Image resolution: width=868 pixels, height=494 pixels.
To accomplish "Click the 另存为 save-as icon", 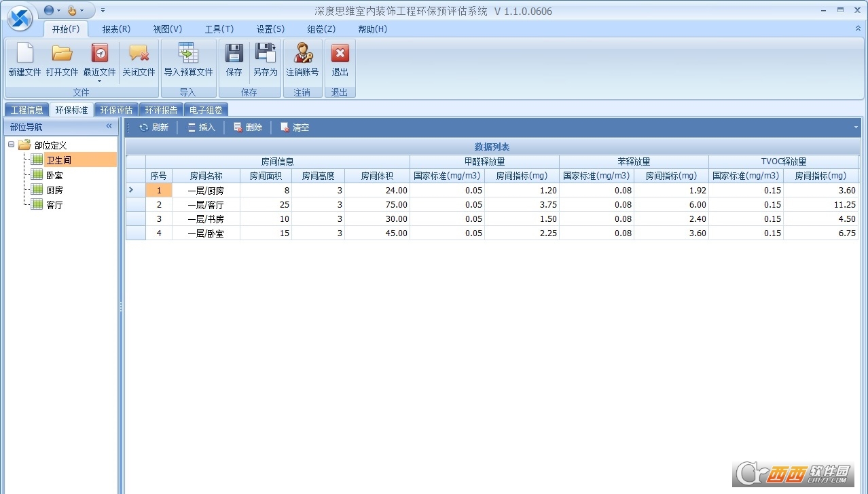I will (x=266, y=54).
